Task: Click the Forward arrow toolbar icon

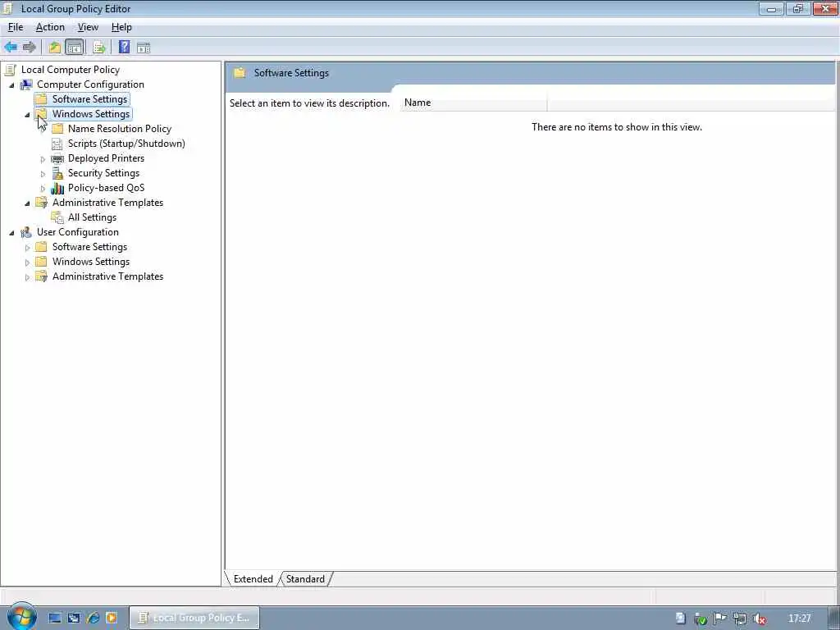Action: 30,47
